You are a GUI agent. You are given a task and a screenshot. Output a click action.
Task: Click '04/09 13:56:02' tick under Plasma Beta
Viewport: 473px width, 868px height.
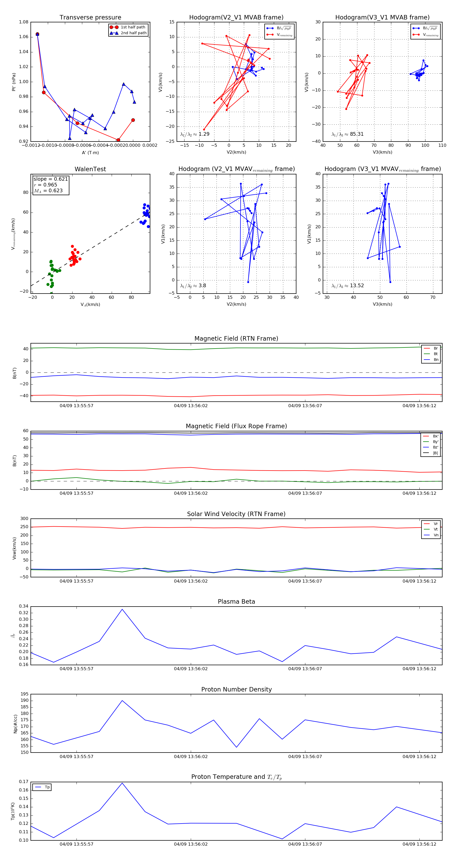click(191, 669)
